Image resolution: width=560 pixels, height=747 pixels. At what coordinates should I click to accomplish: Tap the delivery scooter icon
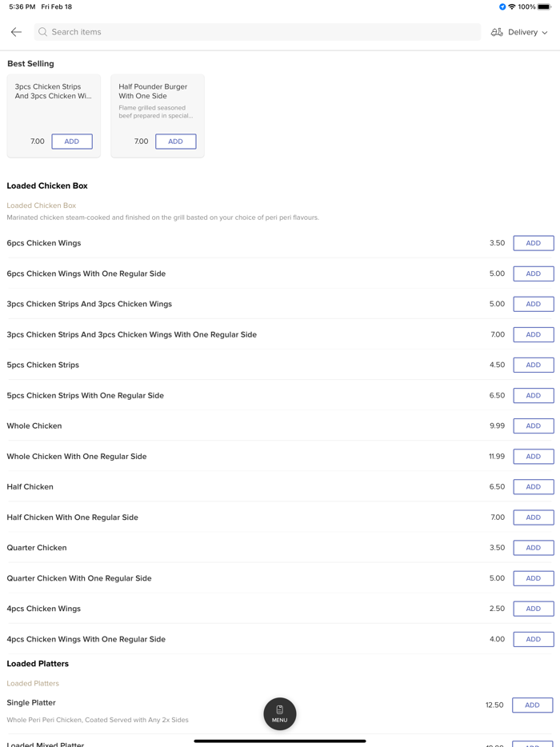click(x=497, y=32)
